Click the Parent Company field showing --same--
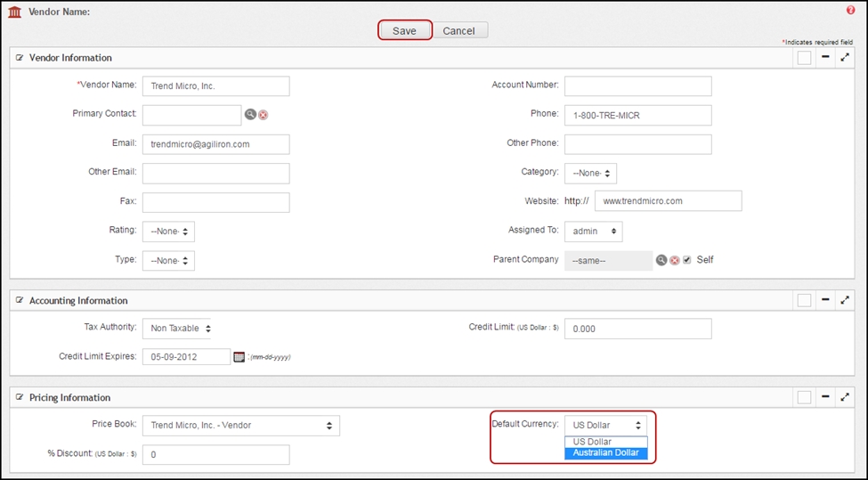 point(608,260)
